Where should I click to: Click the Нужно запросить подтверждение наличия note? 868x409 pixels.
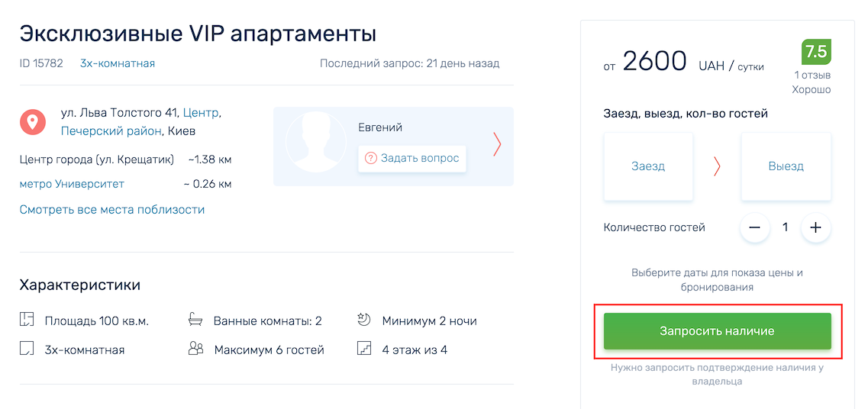tap(717, 375)
